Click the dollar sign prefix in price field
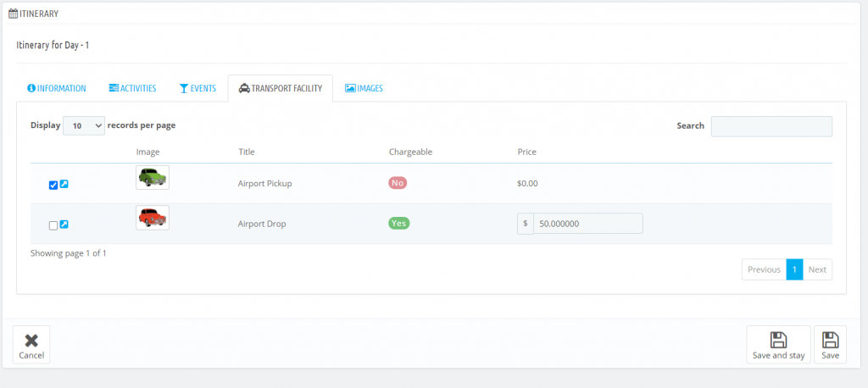Screen dimensions: 868x388 click(526, 224)
